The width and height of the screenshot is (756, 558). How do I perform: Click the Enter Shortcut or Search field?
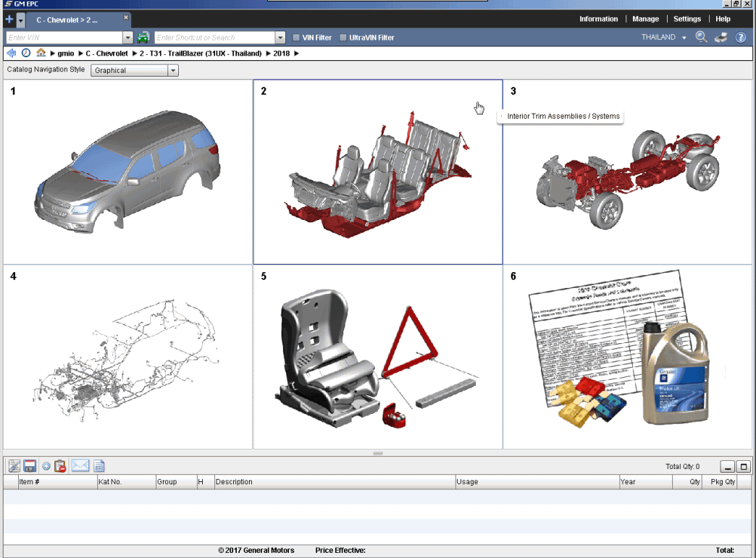(x=214, y=38)
